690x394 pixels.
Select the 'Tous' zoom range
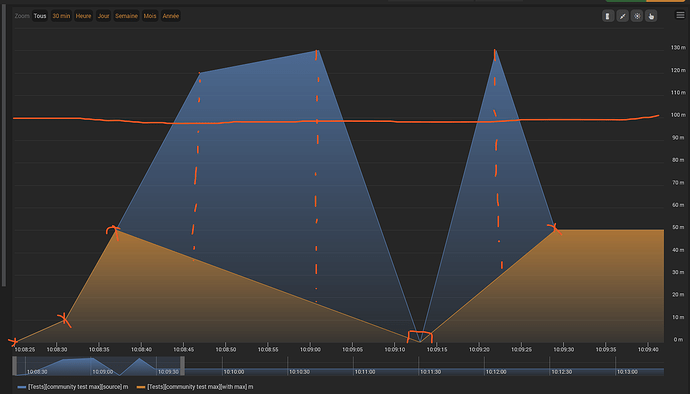tap(40, 16)
